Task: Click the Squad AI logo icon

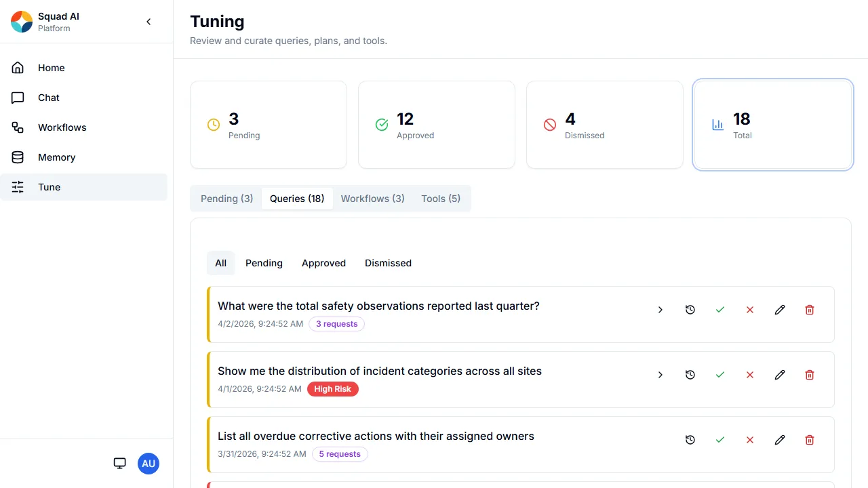Action: (x=22, y=22)
